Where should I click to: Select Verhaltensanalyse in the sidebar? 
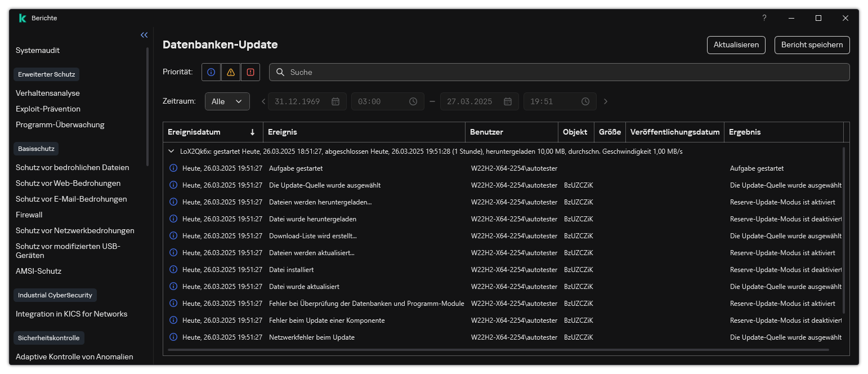tap(48, 93)
